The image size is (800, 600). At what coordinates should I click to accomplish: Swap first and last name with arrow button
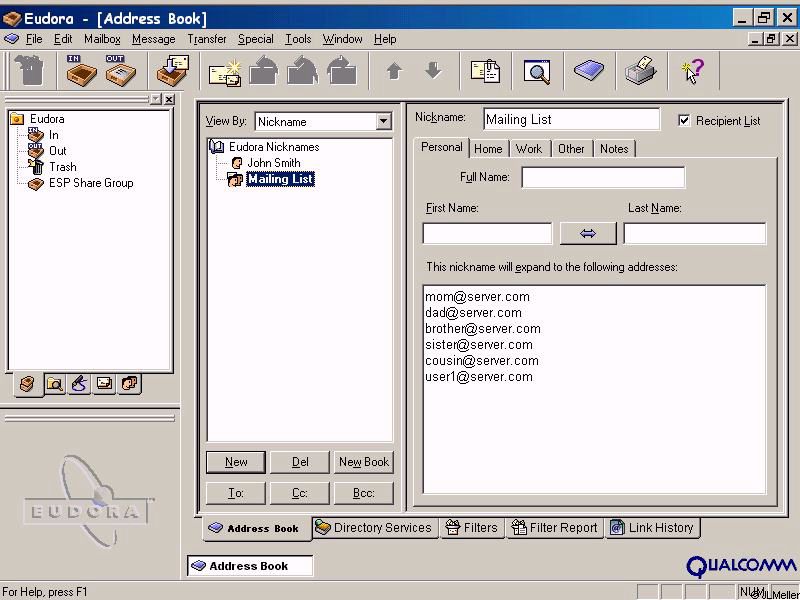click(588, 234)
